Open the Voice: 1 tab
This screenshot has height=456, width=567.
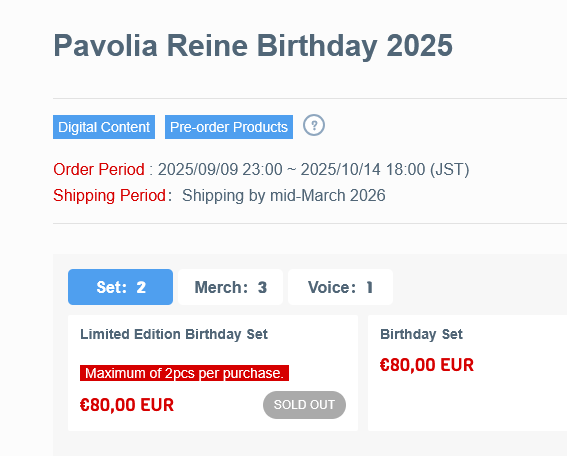[x=340, y=287]
